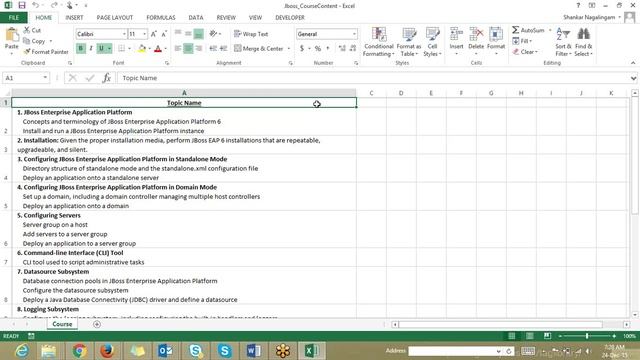Open the FILE tab
The width and height of the screenshot is (640, 360).
click(13, 18)
